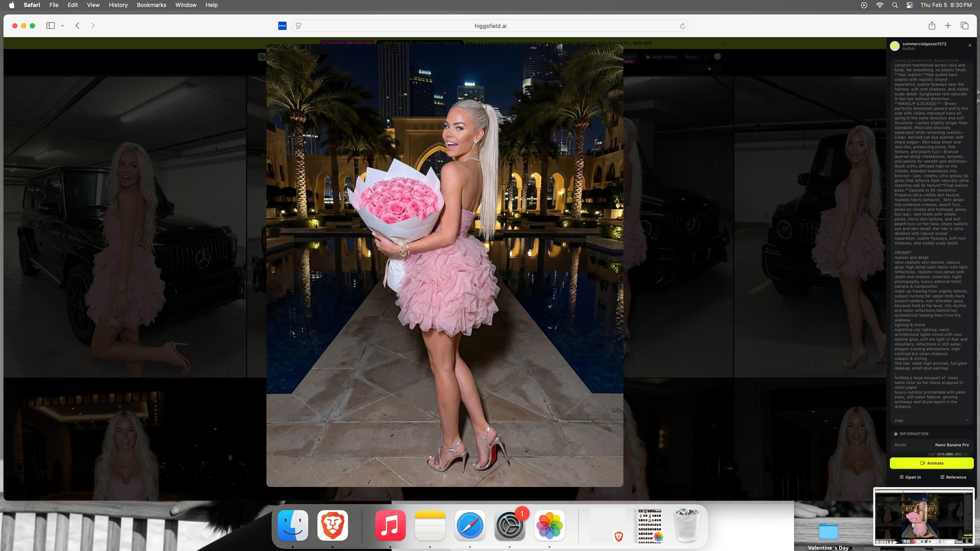980x551 pixels.
Task: Open the 'Open in' options
Action: 910,477
